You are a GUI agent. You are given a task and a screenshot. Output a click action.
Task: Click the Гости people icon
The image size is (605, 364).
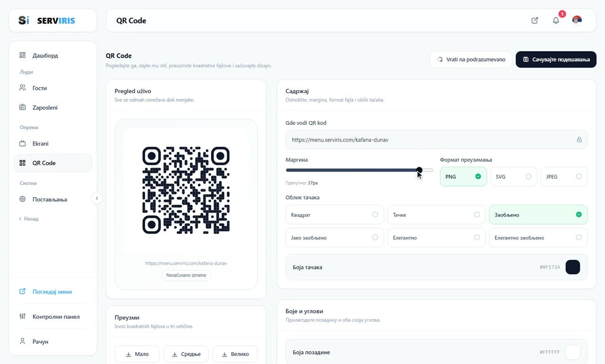pos(22,88)
